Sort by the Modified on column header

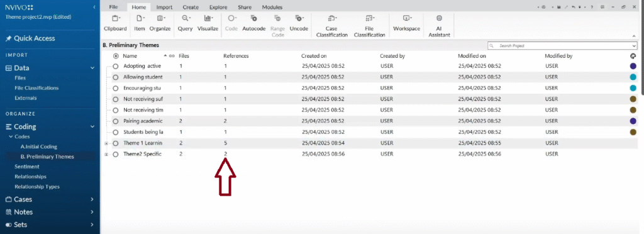(x=472, y=56)
